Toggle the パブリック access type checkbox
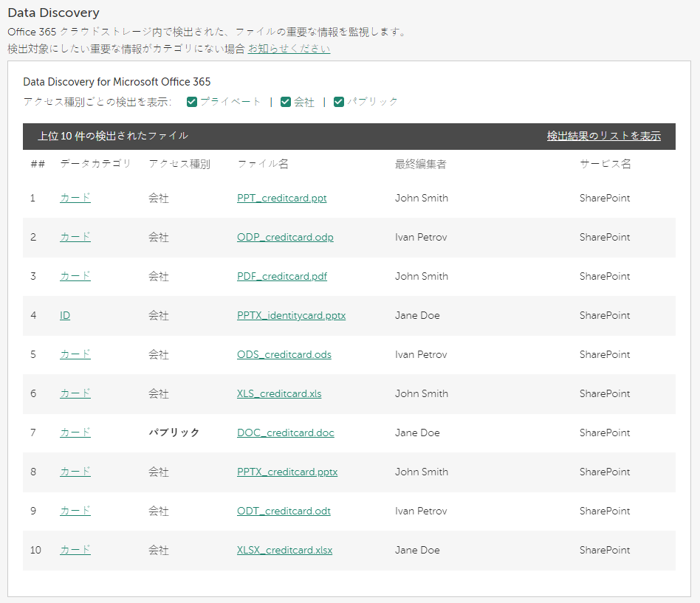This screenshot has height=603, width=700. [x=338, y=101]
